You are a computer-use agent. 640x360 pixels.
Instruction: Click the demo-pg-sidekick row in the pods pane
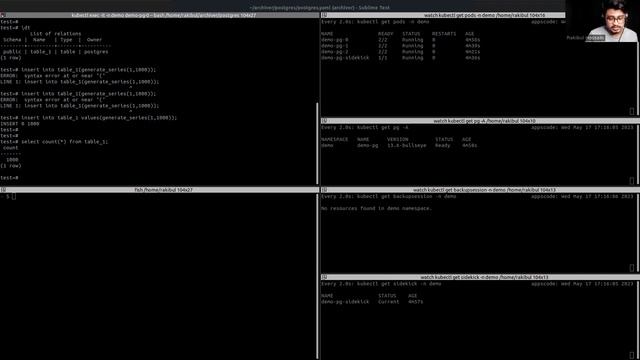400,58
